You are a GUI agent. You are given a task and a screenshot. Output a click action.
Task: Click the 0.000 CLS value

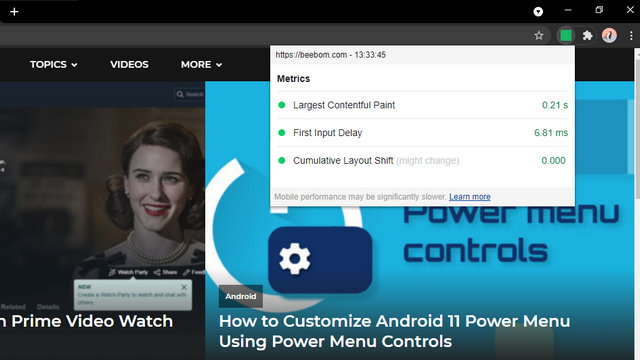coord(553,161)
